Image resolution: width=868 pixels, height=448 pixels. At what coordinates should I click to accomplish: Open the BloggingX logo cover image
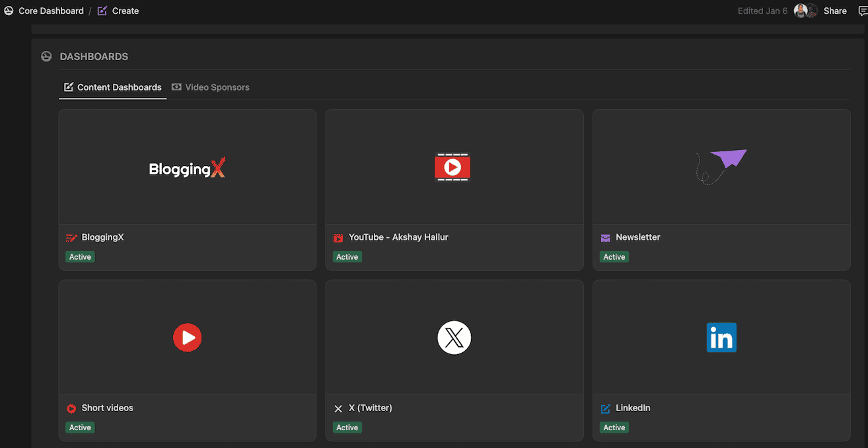(x=187, y=168)
